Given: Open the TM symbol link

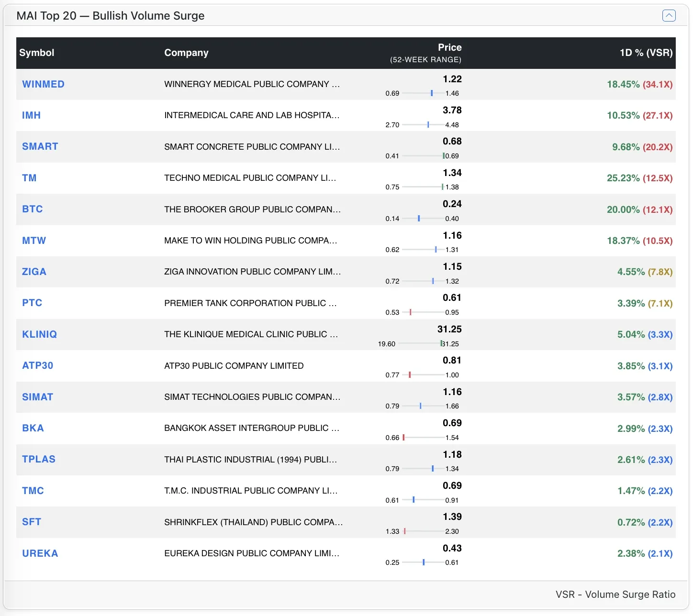Looking at the screenshot, I should (29, 178).
